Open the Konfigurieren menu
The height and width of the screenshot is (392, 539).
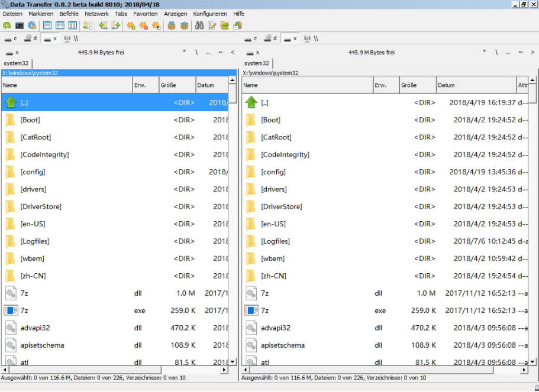pos(210,14)
